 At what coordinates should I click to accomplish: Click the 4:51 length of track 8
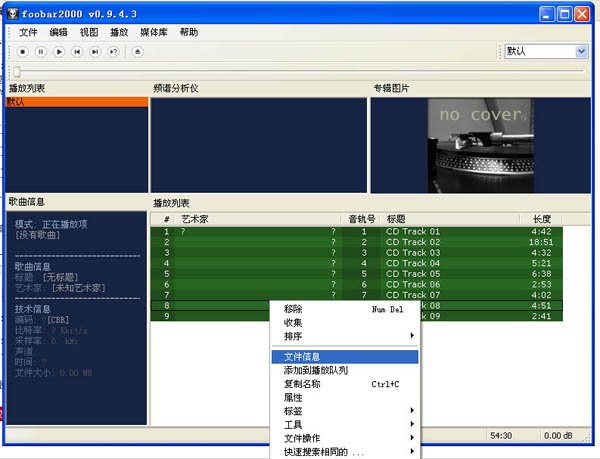pos(541,306)
